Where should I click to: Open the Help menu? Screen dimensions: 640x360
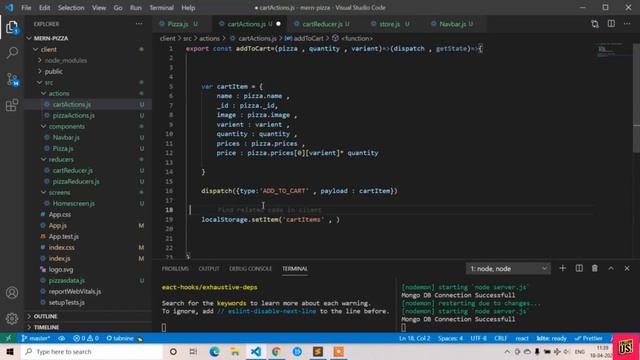pos(188,8)
